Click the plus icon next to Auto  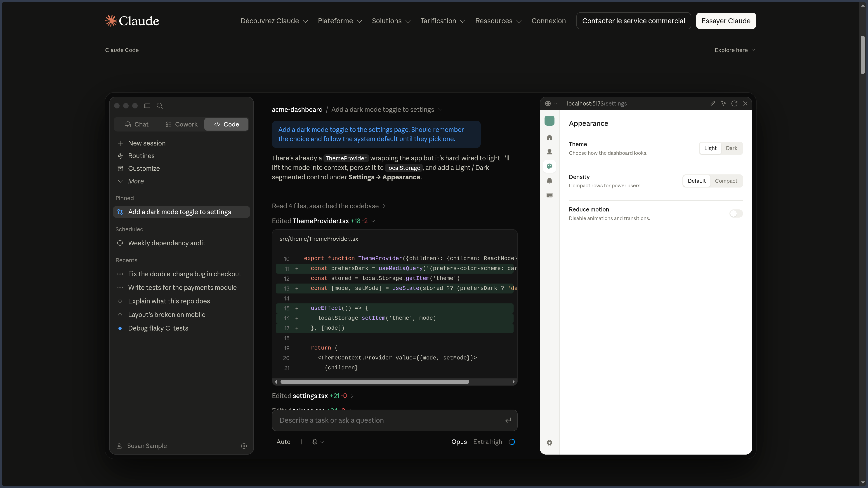[301, 442]
